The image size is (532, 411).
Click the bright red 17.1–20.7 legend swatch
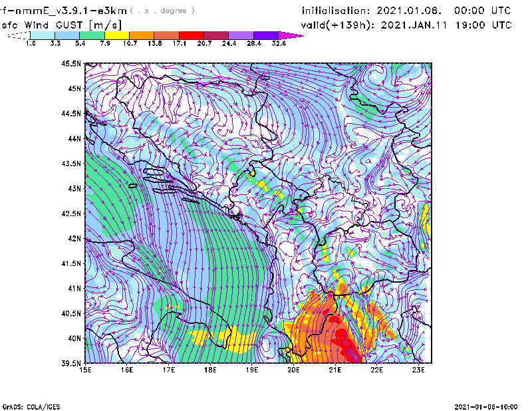192,35
